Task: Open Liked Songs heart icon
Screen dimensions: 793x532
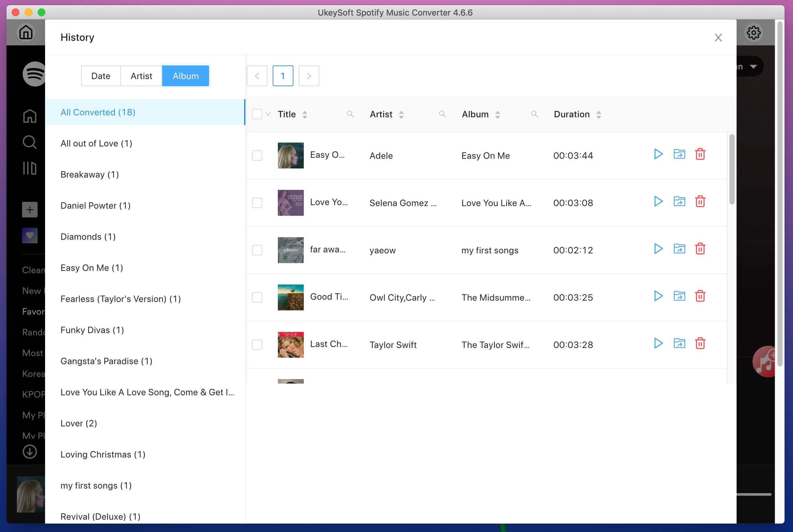Action: [30, 236]
